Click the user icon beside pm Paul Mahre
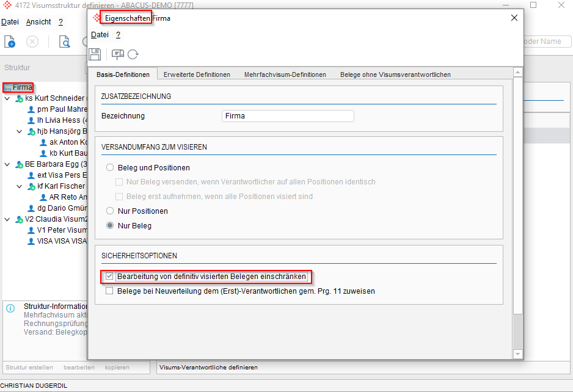This screenshot has height=392, width=573. (x=31, y=109)
